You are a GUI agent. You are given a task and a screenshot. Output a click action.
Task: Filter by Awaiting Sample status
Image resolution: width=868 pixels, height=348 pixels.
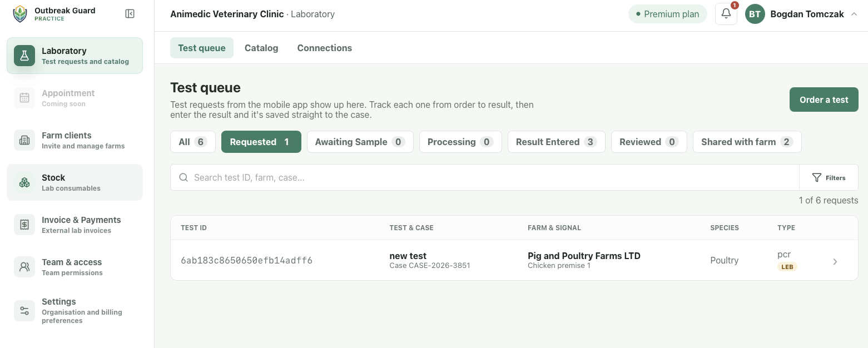(360, 142)
